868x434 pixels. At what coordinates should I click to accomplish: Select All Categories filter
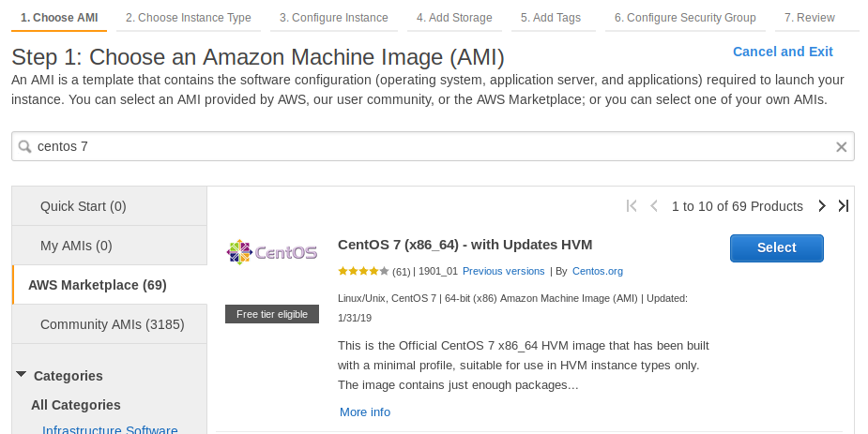pos(76,405)
